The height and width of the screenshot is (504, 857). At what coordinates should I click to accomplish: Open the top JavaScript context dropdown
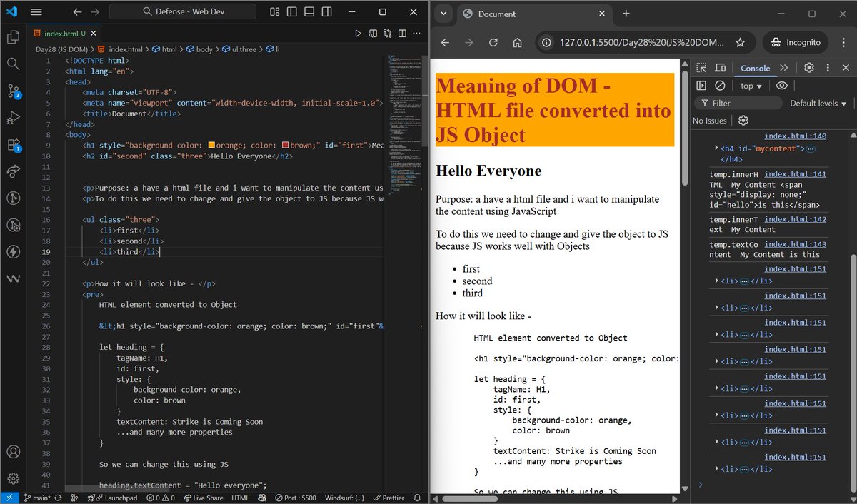[751, 86]
